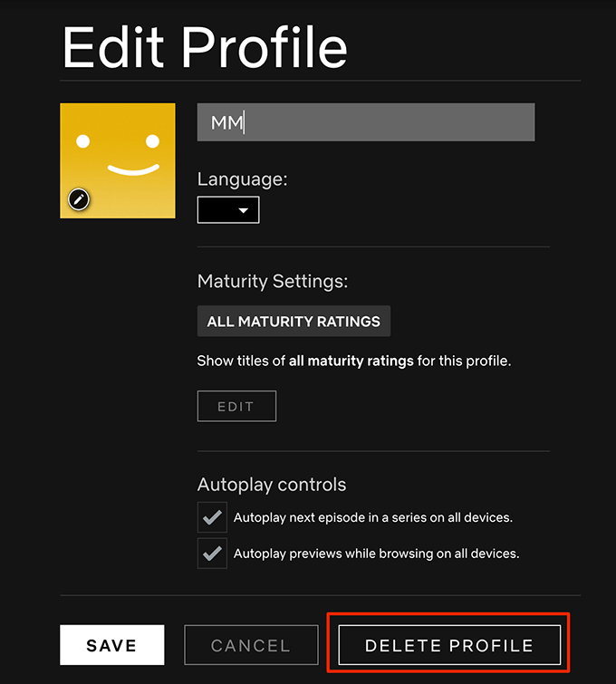The width and height of the screenshot is (616, 684).
Task: Click the profile name field containing MM
Action: tap(365, 122)
